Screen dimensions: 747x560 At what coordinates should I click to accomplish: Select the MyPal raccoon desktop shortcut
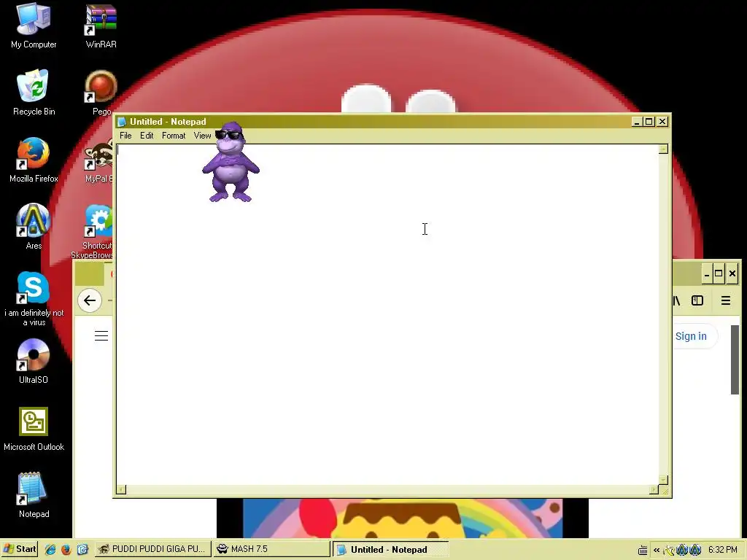pyautogui.click(x=98, y=160)
